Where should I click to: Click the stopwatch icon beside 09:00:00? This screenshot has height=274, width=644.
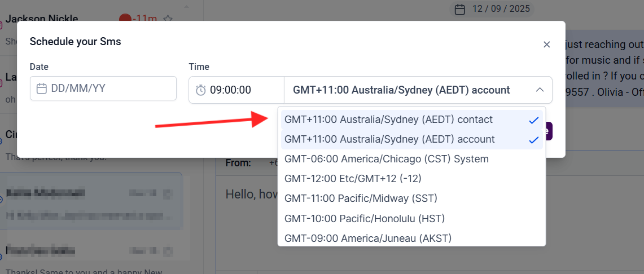click(200, 90)
